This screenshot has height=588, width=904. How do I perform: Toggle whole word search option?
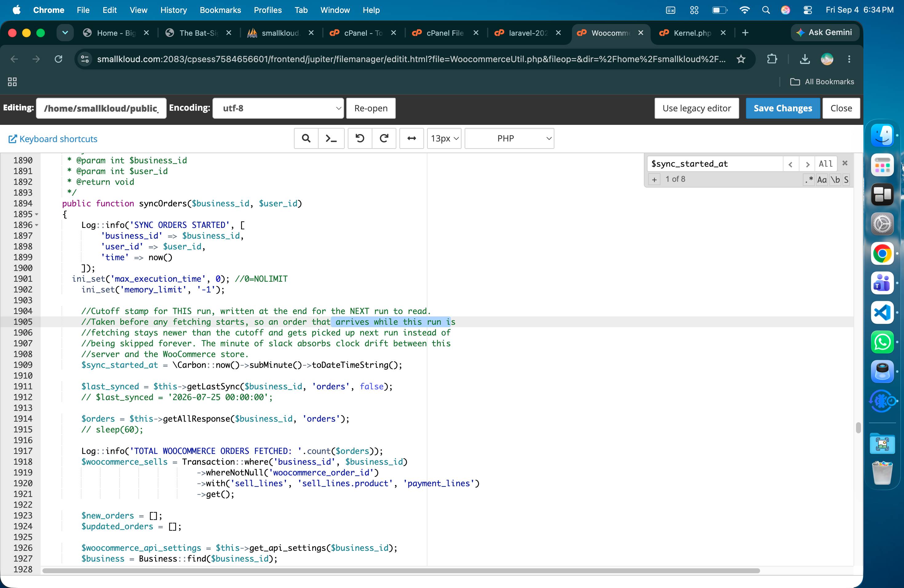(x=835, y=179)
